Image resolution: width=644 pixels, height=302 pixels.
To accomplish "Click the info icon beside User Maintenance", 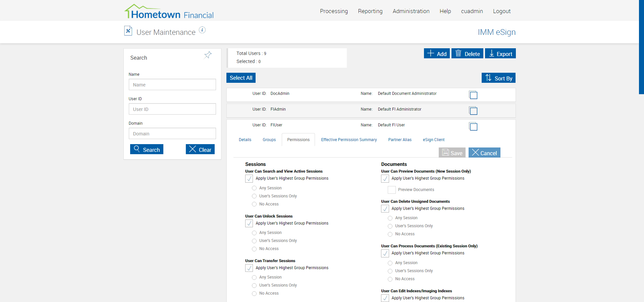I will pos(202,30).
